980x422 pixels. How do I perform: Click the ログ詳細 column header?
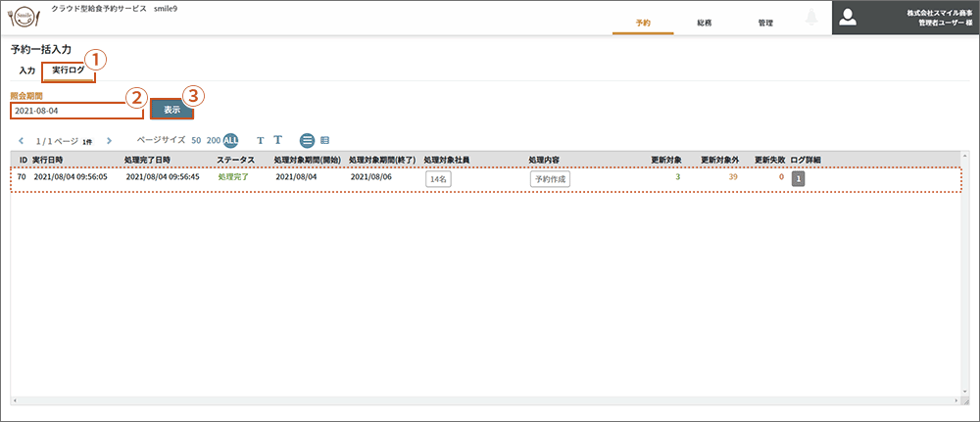(x=806, y=160)
